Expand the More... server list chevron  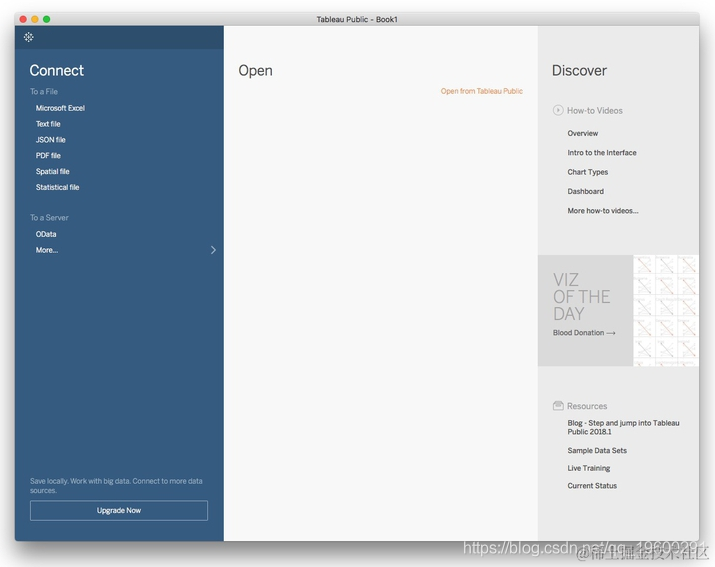click(x=213, y=250)
